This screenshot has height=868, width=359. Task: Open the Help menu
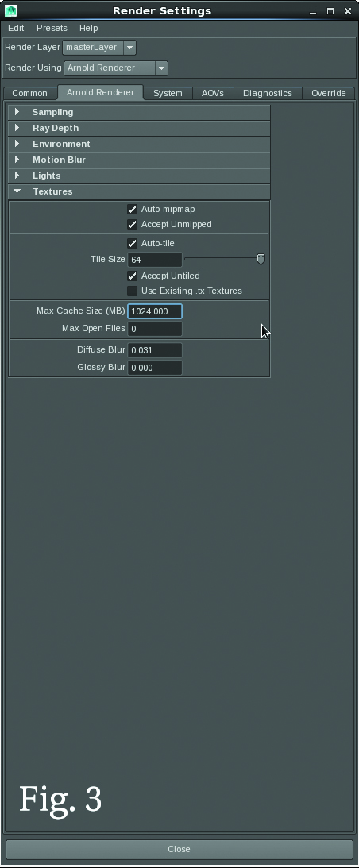point(89,28)
